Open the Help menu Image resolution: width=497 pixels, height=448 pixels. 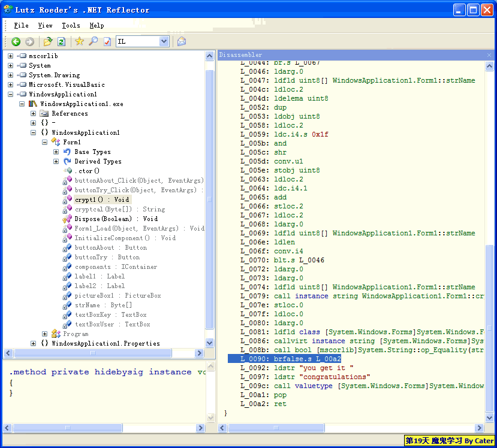pos(97,25)
